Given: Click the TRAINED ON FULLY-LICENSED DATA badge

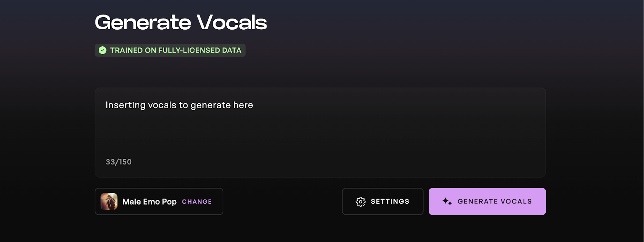Looking at the screenshot, I should (170, 50).
